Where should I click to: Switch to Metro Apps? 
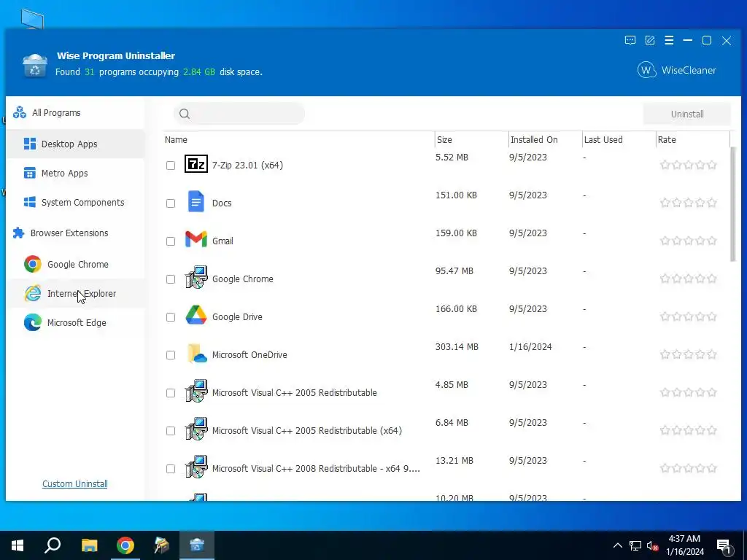(75, 174)
